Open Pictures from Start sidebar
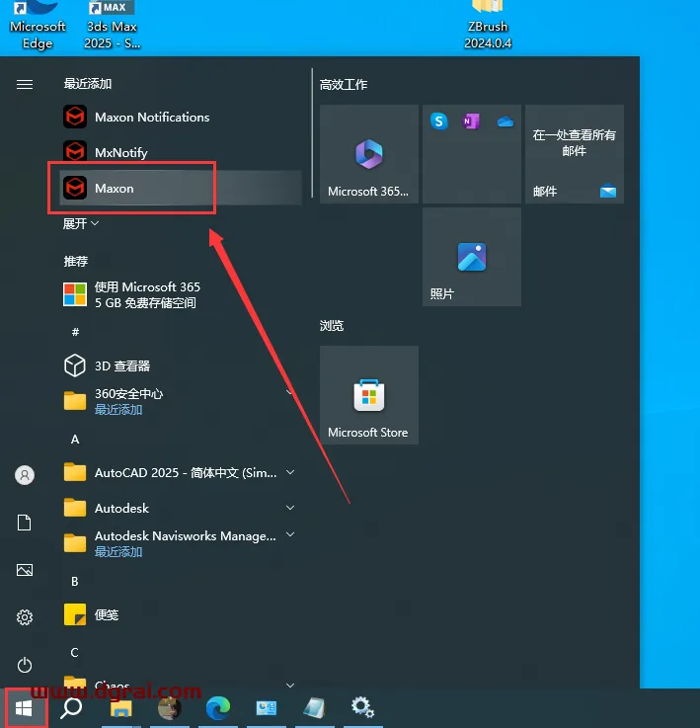Screen dimensions: 700x728 tap(25, 570)
